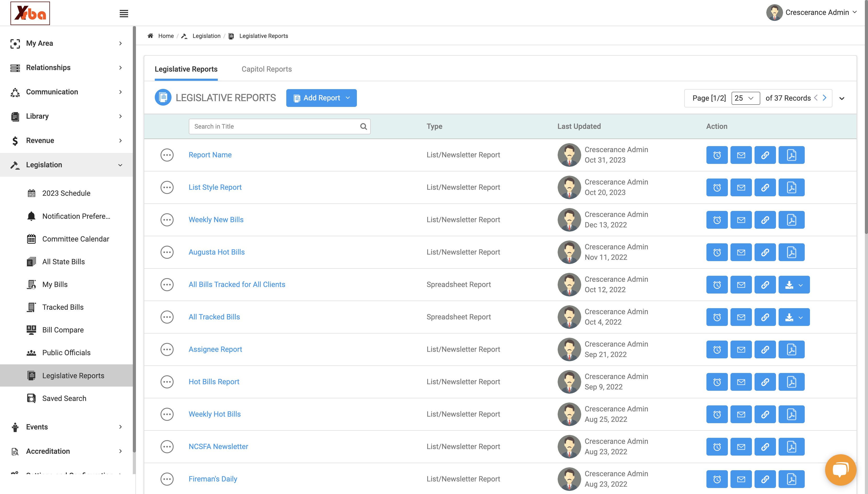Image resolution: width=868 pixels, height=494 pixels.
Task: Open the Report Name report link
Action: (210, 155)
